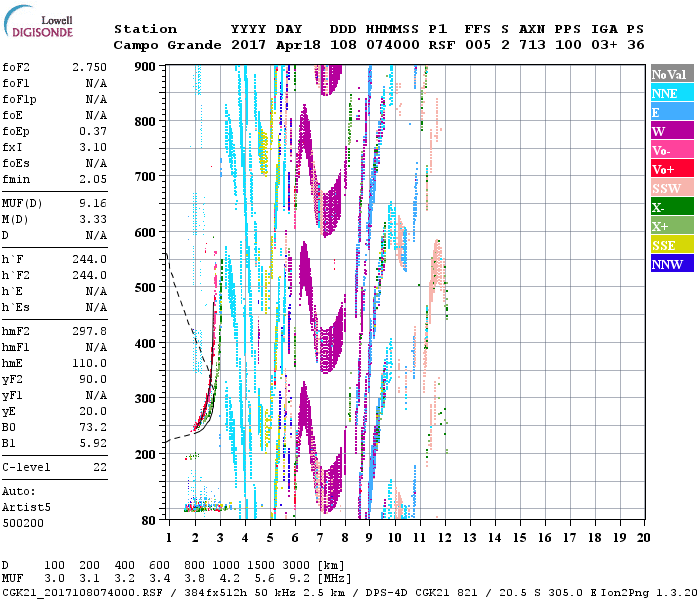
Task: Click the Lowell Digisonde logo
Action: (38, 22)
